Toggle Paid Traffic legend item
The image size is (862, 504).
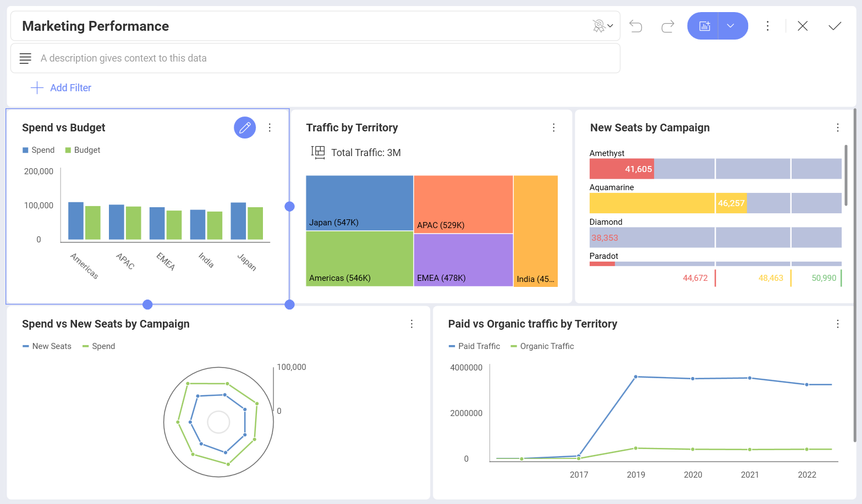pyautogui.click(x=474, y=346)
